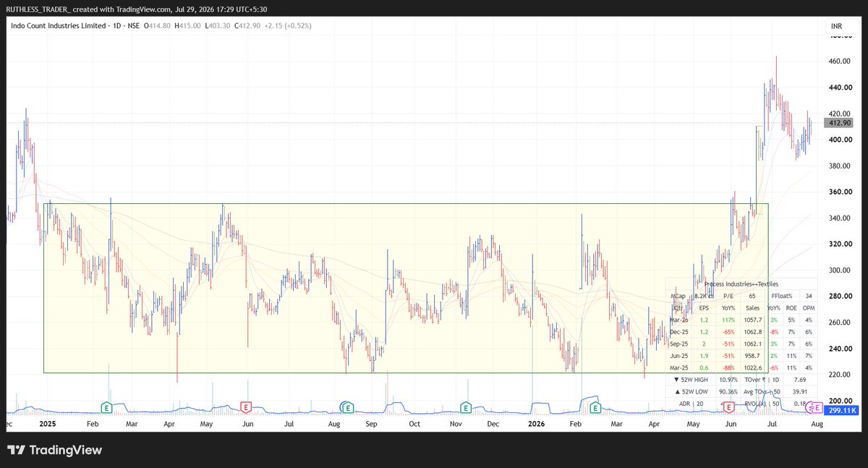Click the -65% YoY cell
868x468 pixels.
(728, 331)
